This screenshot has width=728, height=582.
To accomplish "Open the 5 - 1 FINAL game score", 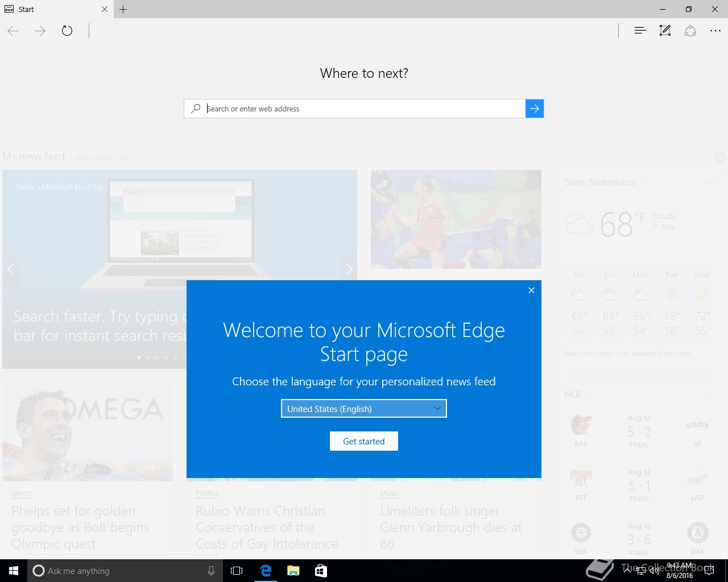I will pos(639,486).
